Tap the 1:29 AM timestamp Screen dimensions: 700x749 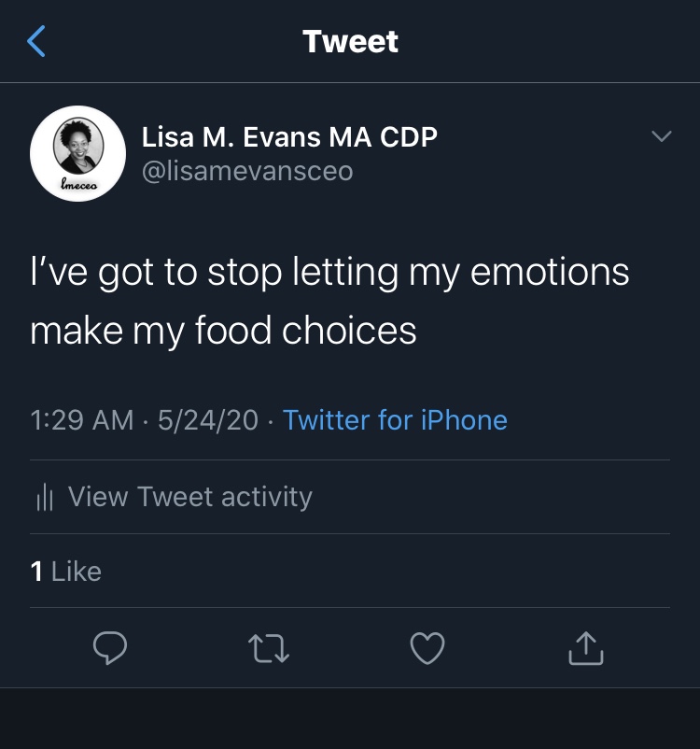(x=82, y=419)
